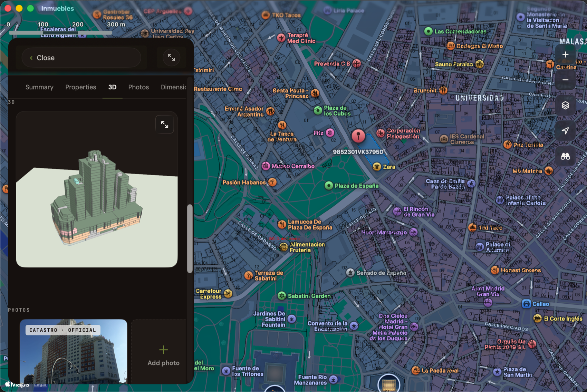Open the Museo Cerralbo marker
587x392 pixels.
pos(266,166)
